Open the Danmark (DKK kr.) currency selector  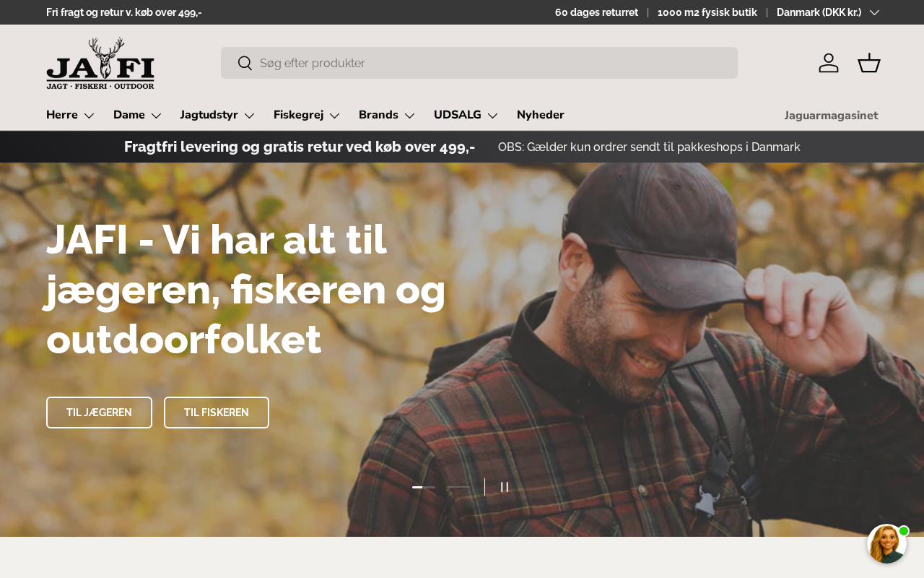point(828,12)
